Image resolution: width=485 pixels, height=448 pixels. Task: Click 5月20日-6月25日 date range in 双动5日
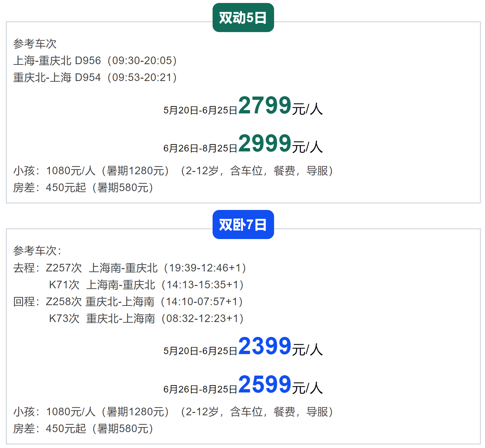point(200,110)
